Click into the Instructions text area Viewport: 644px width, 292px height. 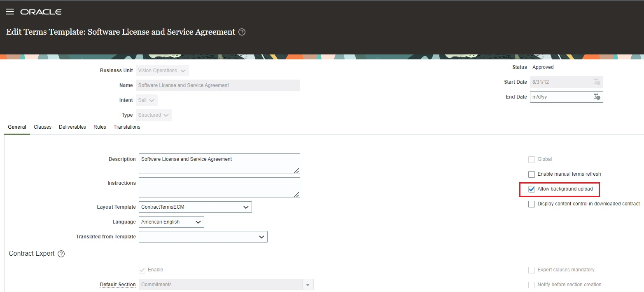click(x=219, y=188)
